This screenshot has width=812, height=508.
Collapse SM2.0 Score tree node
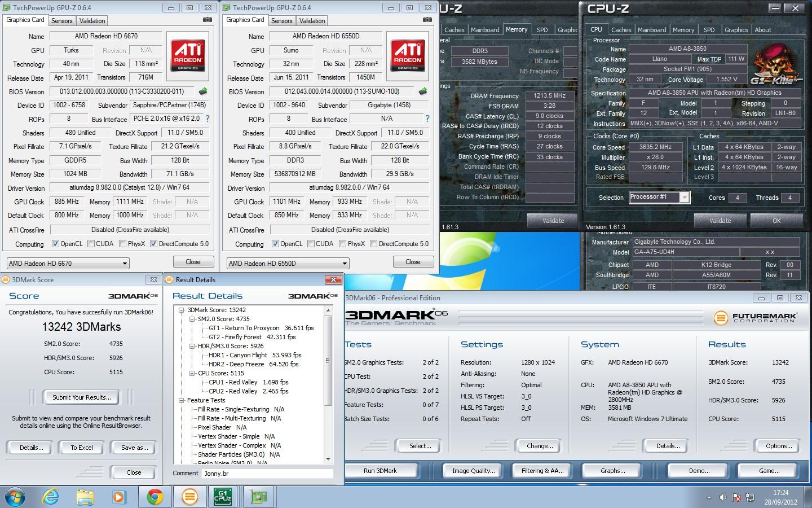[x=192, y=319]
